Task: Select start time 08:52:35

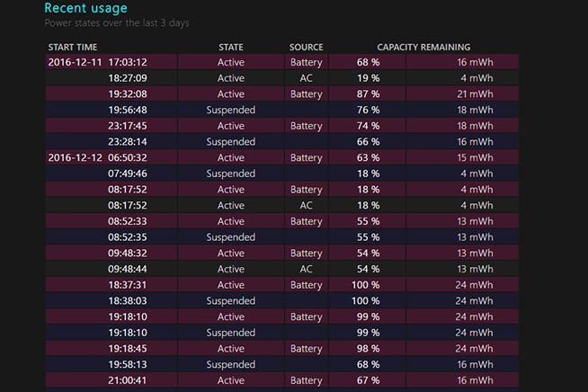Action: 128,237
